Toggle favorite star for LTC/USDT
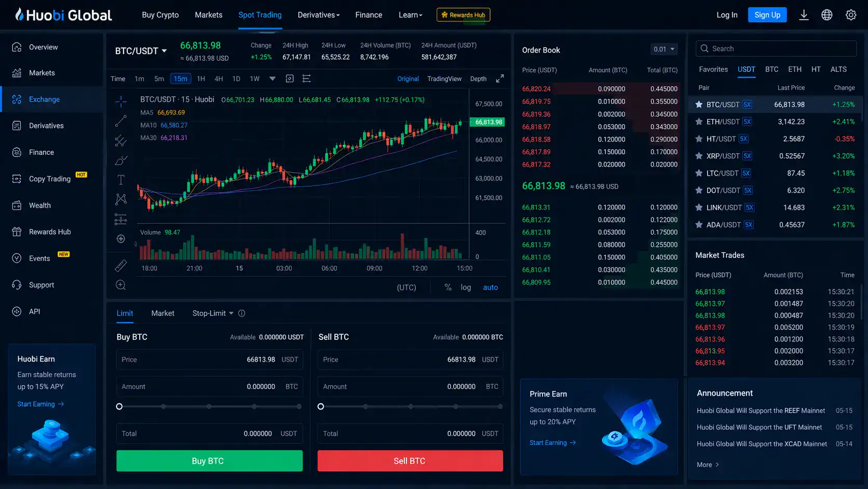 [x=699, y=173]
